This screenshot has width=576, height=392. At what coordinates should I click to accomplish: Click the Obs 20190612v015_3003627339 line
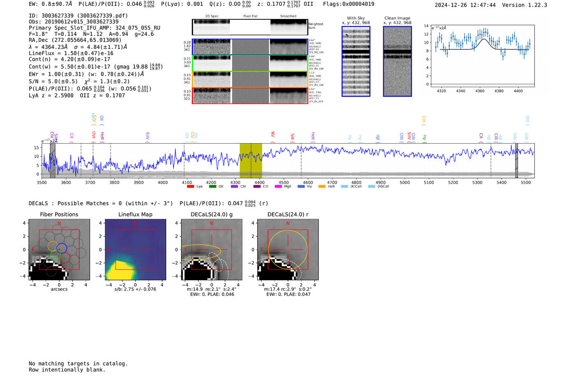point(74,22)
